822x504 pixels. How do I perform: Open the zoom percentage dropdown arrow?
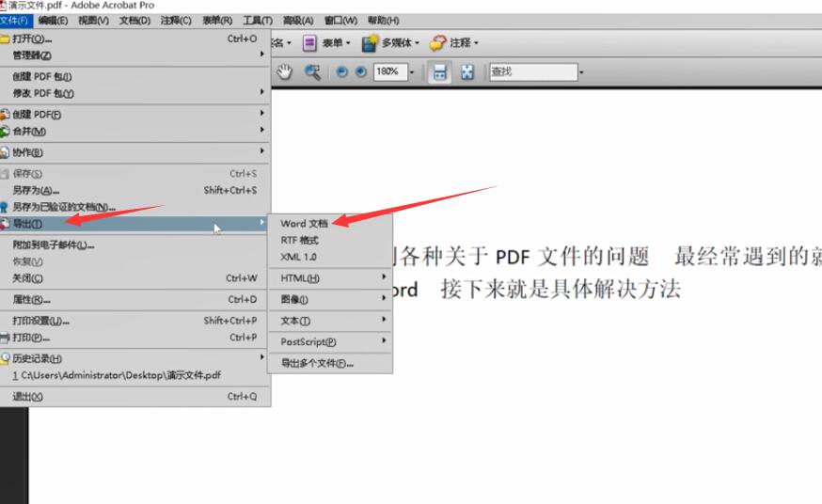pyautogui.click(x=412, y=72)
